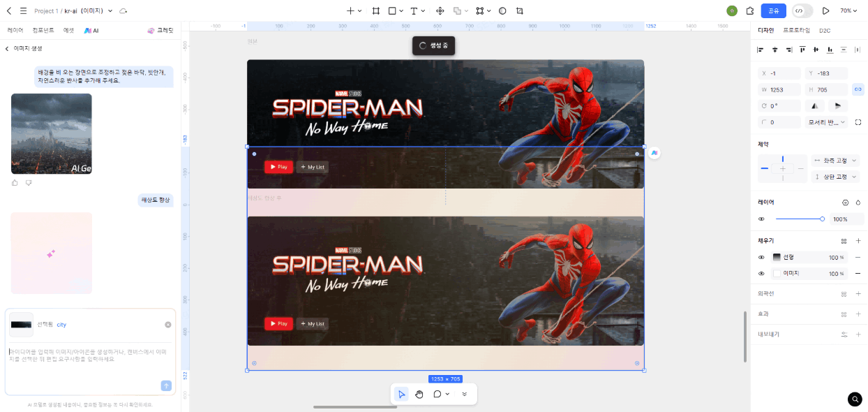This screenshot has width=868, height=412.
Task: Open 모서리 반경 corner dropdown
Action: tap(827, 122)
